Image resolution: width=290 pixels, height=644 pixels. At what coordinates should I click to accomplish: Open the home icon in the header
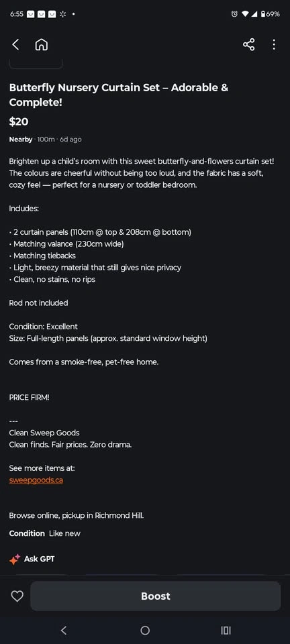tap(42, 44)
